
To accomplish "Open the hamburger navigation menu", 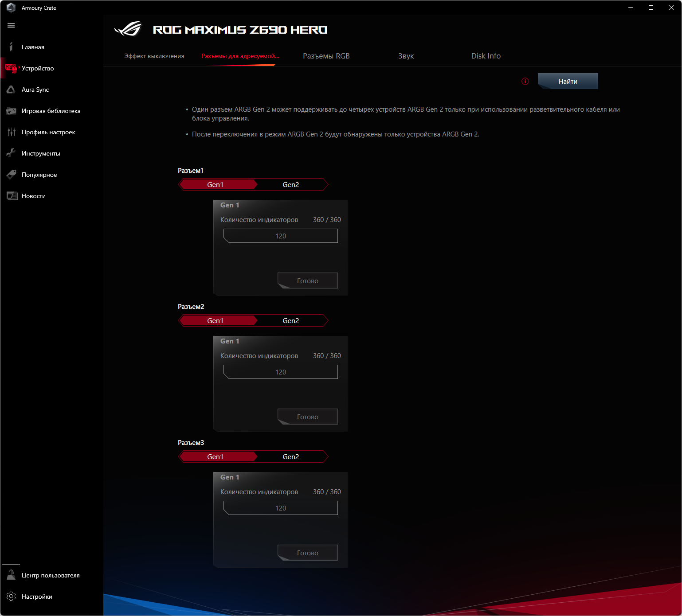I will [x=11, y=25].
